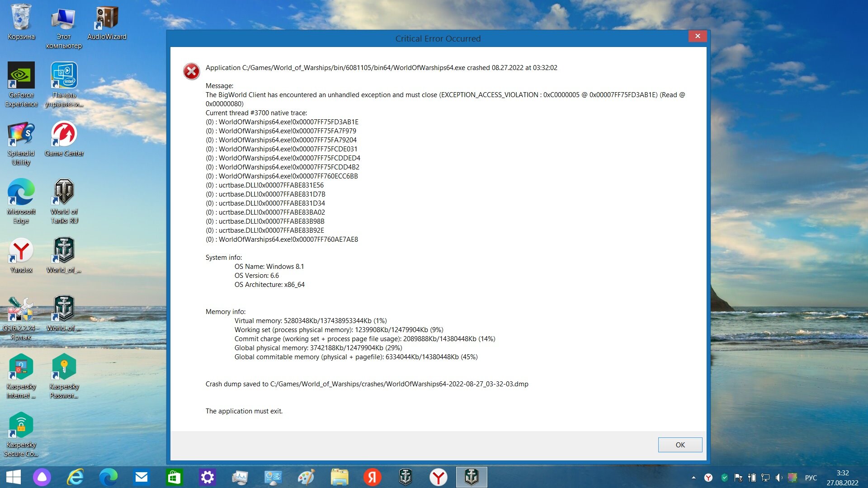The image size is (868, 488).
Task: Click the 'Application C:/Games/World_of_Warships' crash line
Action: 382,68
